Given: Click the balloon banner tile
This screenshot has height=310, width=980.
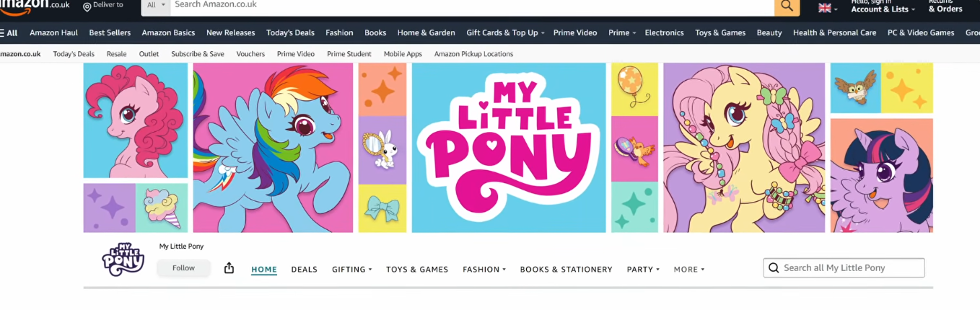Looking at the screenshot, I should (x=634, y=89).
